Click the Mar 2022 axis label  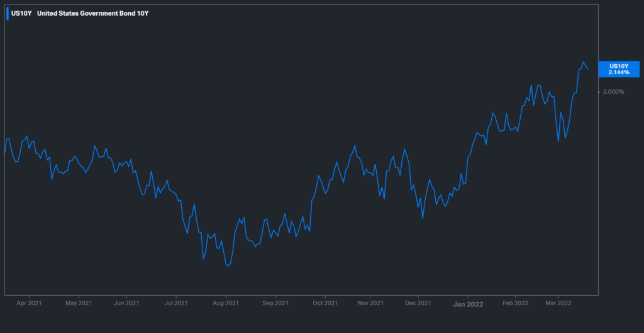558,303
